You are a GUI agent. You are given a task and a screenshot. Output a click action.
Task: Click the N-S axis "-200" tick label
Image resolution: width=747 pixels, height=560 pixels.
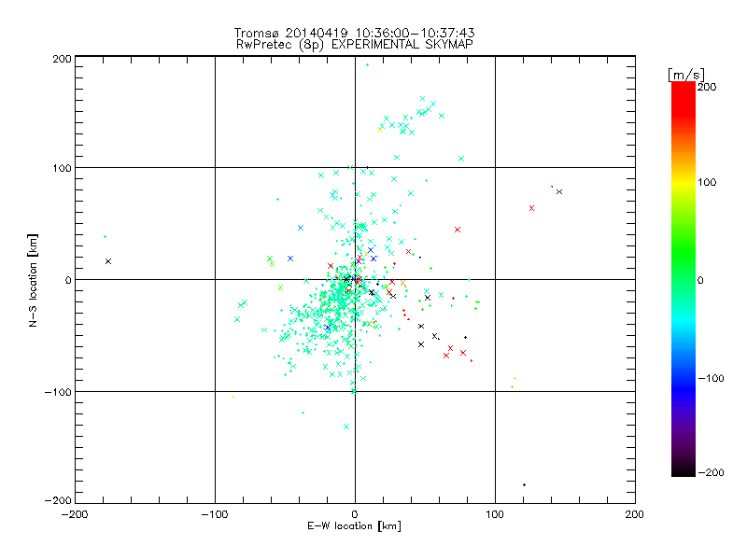click(x=58, y=500)
